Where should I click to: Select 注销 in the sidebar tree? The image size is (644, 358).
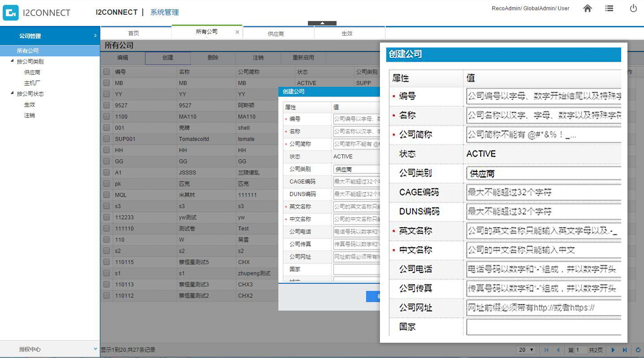click(x=30, y=115)
